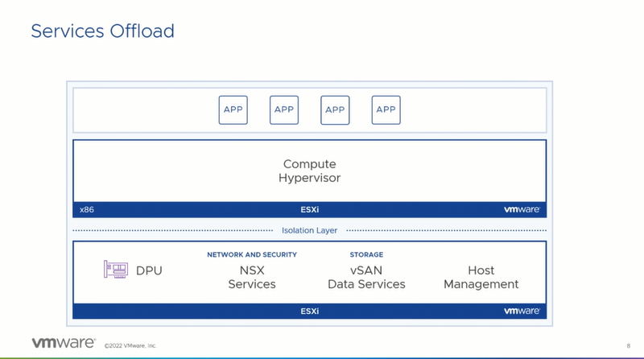Click the third APP box from the left
Image resolution: width=644 pixels, height=359 pixels.
335,110
